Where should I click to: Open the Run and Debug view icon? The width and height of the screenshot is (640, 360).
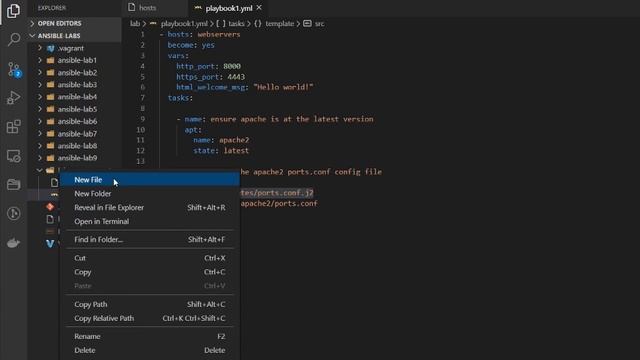tap(13, 98)
